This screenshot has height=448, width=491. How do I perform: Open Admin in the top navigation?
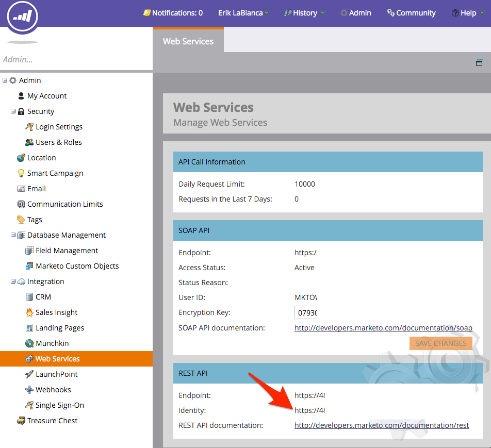[355, 13]
